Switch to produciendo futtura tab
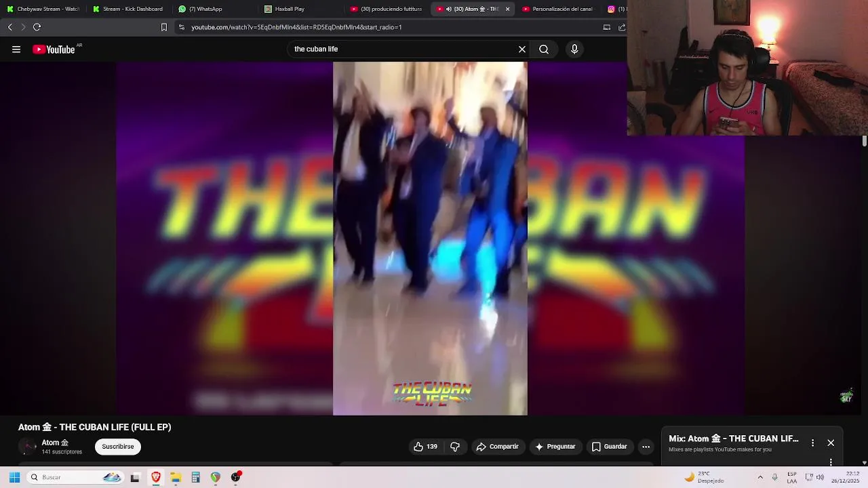This screenshot has height=488, width=868. pyautogui.click(x=387, y=9)
